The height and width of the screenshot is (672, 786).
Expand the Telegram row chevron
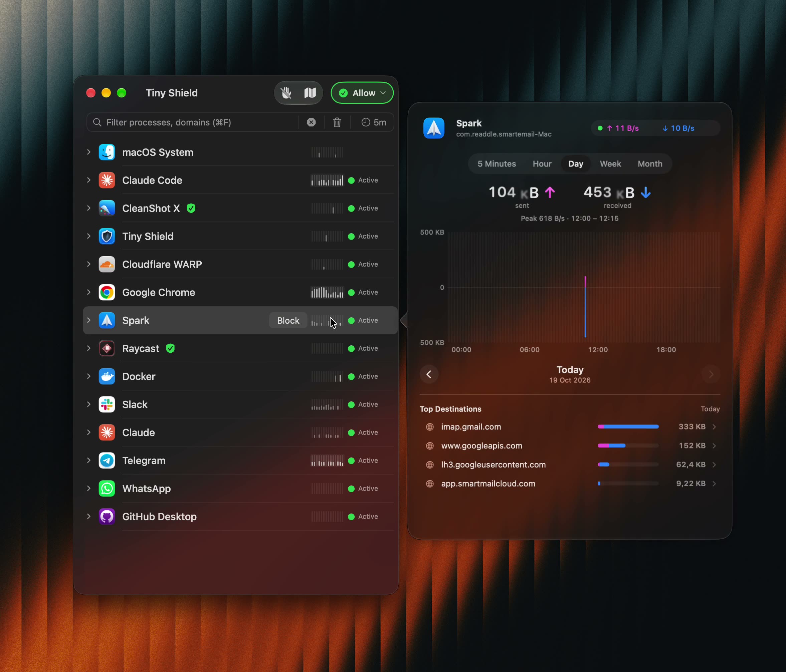pyautogui.click(x=89, y=460)
